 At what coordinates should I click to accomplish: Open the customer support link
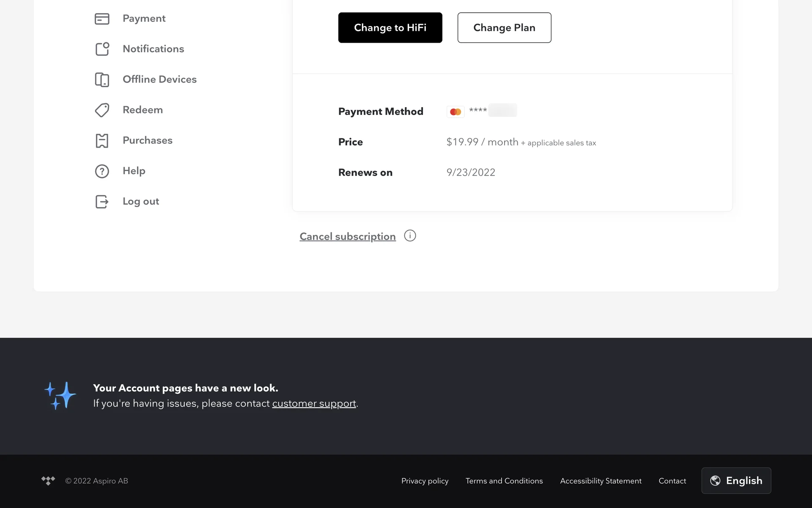(x=314, y=403)
